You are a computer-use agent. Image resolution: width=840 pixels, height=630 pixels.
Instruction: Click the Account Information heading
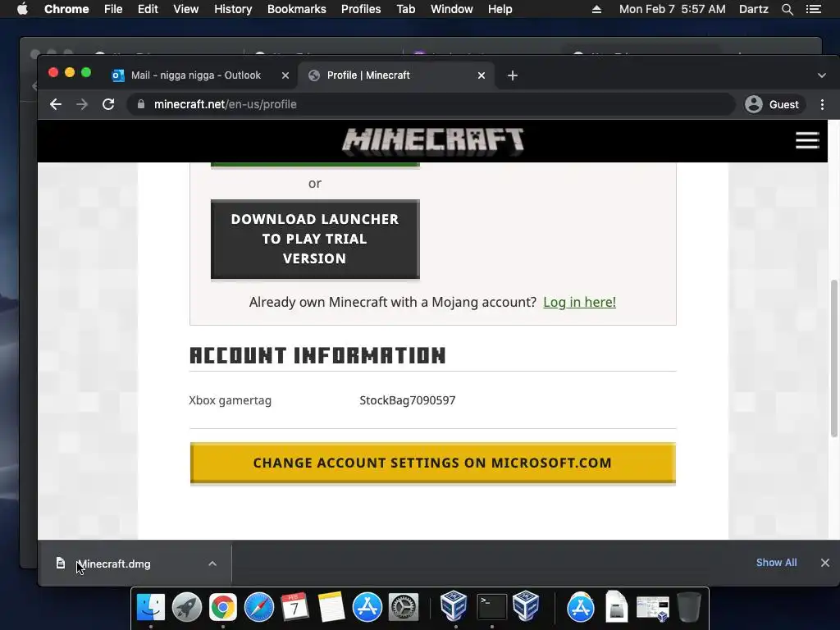[x=317, y=355]
